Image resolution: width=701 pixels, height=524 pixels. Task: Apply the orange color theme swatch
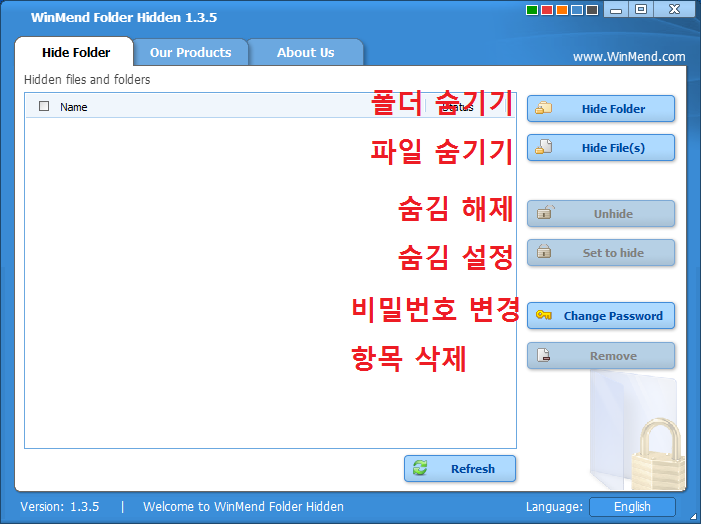[x=562, y=10]
